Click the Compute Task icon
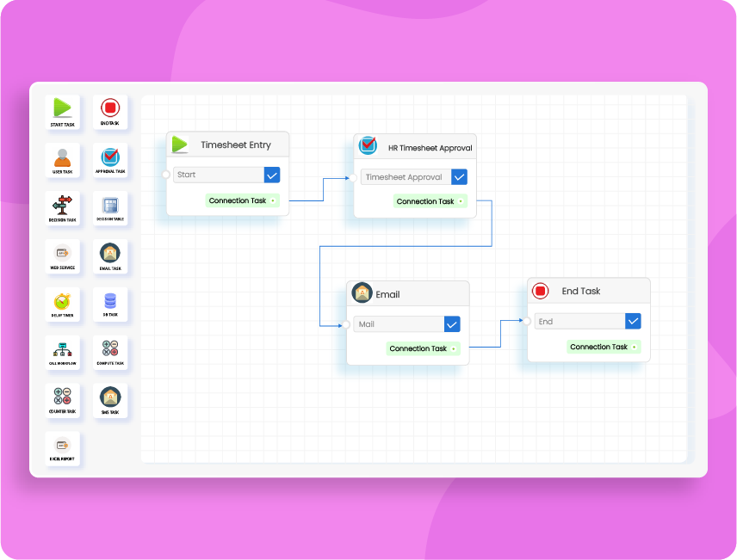 pos(110,350)
